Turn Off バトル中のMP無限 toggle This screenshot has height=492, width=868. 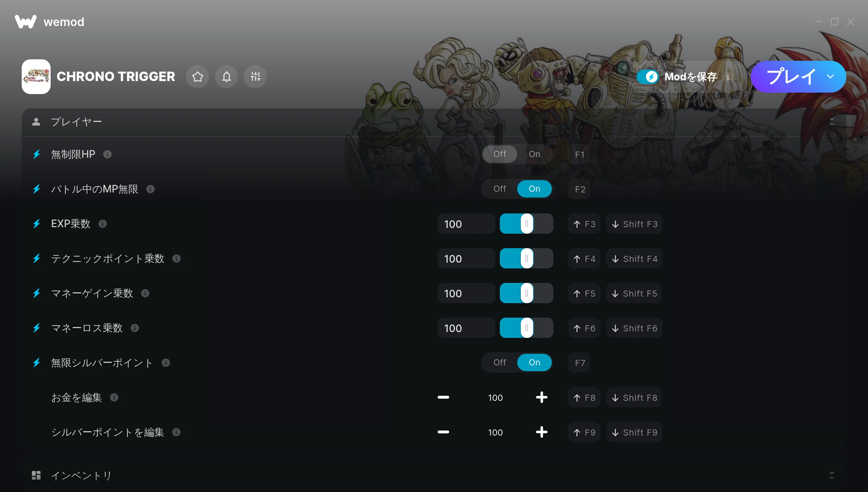500,189
